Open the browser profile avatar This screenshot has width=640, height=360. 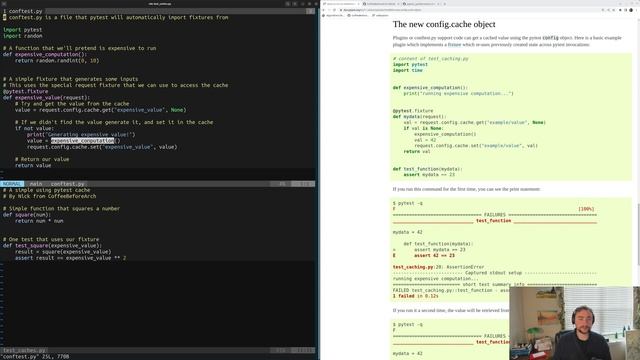tap(631, 10)
